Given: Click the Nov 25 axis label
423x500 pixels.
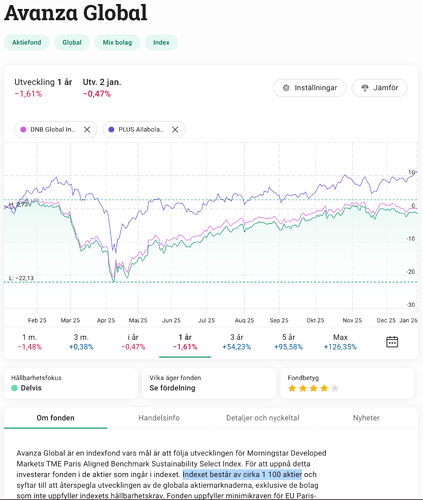Looking at the screenshot, I should click(352, 320).
